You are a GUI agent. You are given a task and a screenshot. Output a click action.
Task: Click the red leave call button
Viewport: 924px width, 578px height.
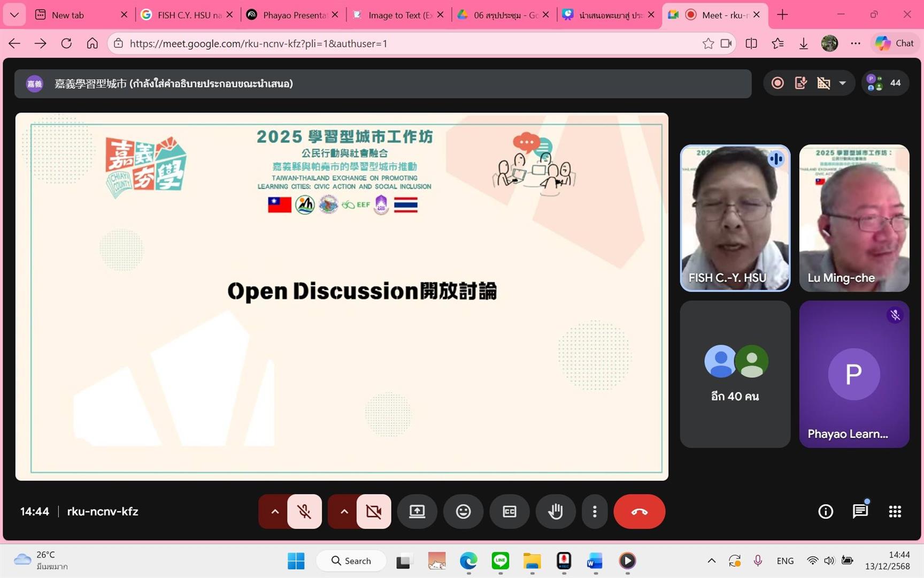coord(639,512)
